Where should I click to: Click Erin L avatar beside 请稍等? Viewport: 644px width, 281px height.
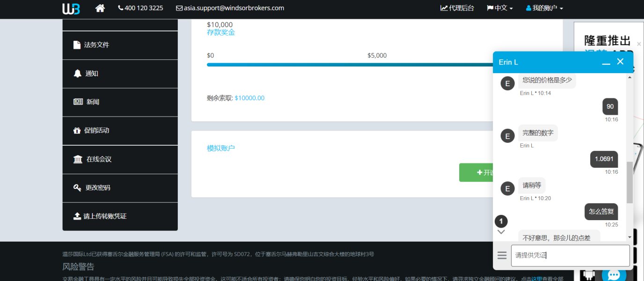click(508, 189)
